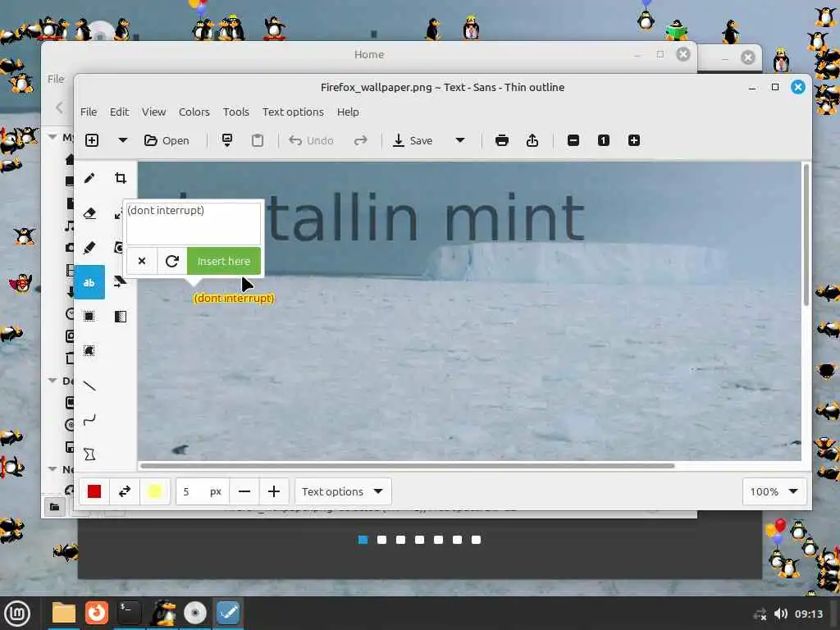840x630 pixels.
Task: Launch Firefox from the taskbar
Action: [x=97, y=613]
